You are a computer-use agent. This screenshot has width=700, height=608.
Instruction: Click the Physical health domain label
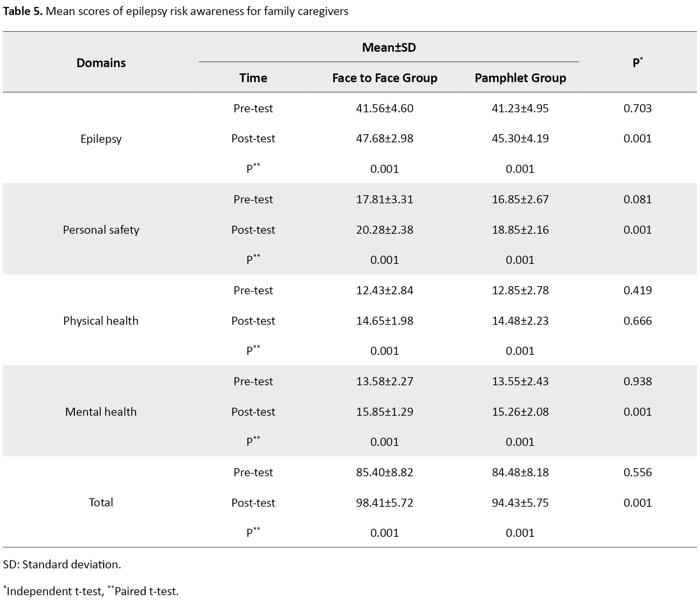point(101,321)
